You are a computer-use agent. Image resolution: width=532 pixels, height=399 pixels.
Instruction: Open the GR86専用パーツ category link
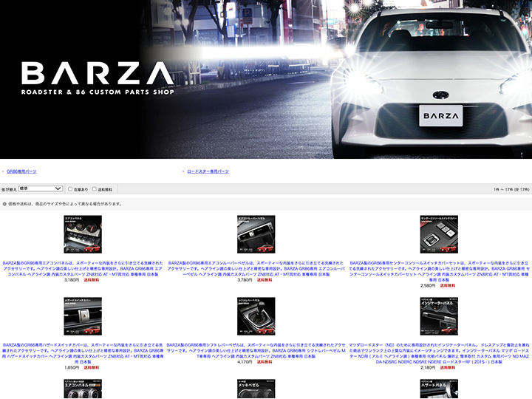21,171
